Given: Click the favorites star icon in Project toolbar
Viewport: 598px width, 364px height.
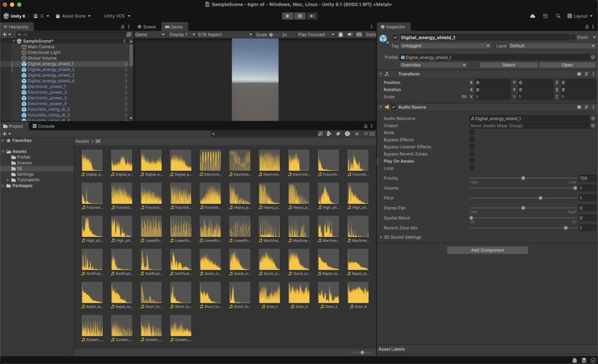Looking at the screenshot, I should (357, 134).
